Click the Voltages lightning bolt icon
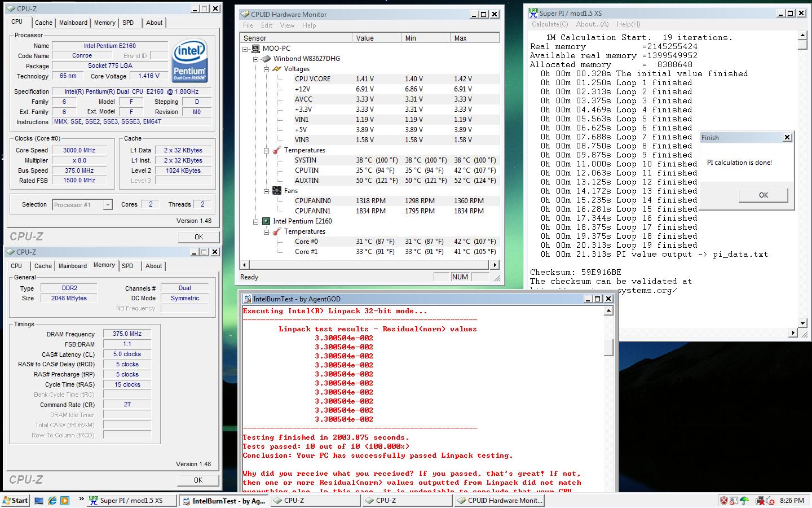This screenshot has height=508, width=812. coord(277,69)
